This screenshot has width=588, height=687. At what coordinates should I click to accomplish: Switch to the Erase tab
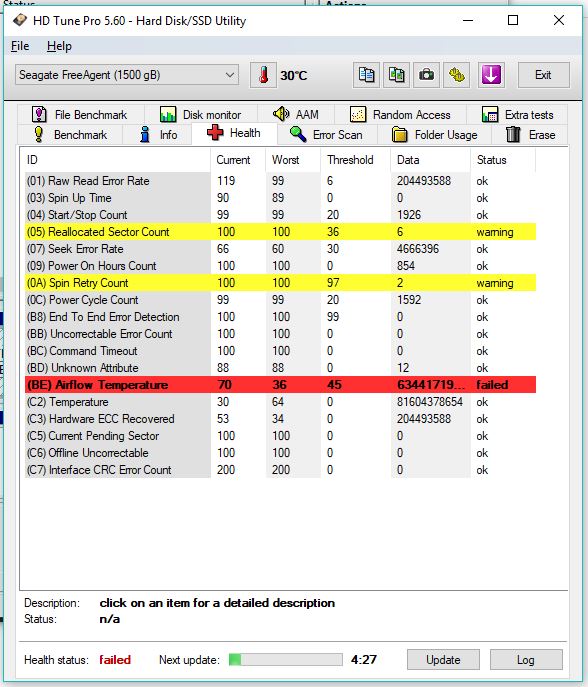530,135
